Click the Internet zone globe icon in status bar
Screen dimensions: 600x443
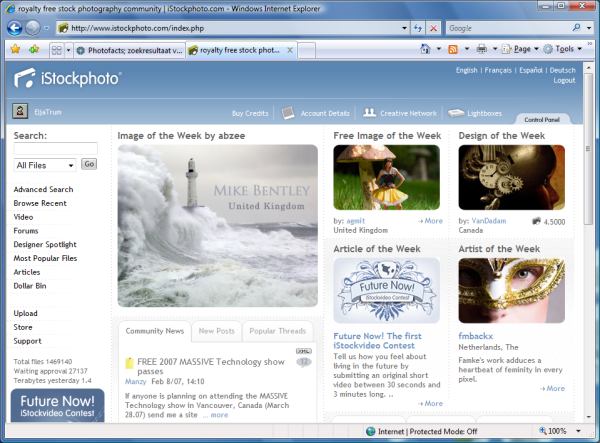370,431
